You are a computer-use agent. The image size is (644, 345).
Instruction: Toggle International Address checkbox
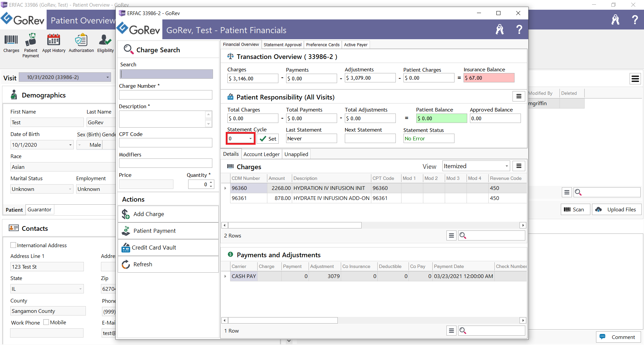[13, 245]
